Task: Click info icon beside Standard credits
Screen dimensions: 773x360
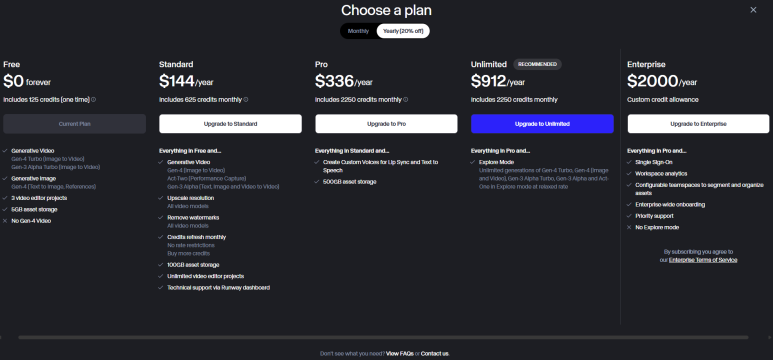Action: tap(246, 100)
